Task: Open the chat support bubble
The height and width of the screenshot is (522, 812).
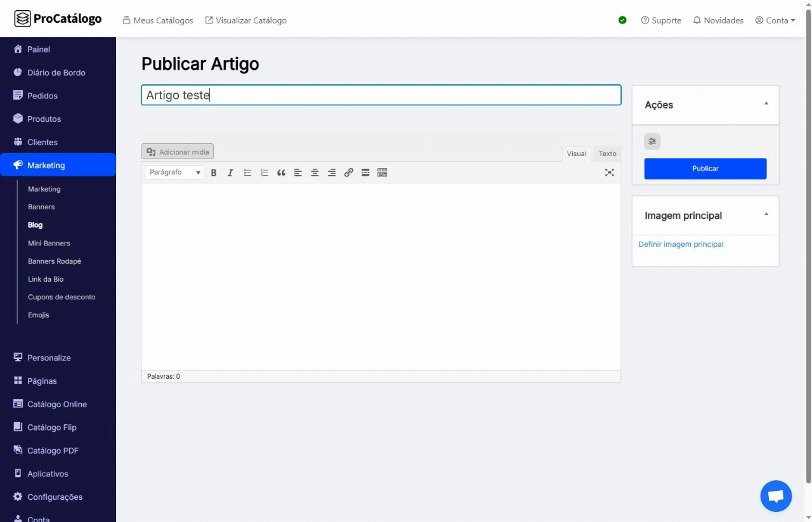Action: pyautogui.click(x=776, y=496)
